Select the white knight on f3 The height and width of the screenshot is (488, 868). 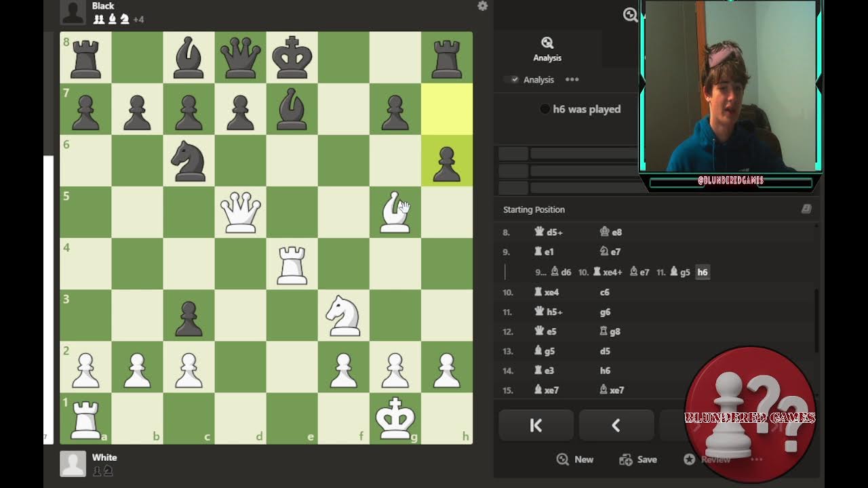(344, 315)
